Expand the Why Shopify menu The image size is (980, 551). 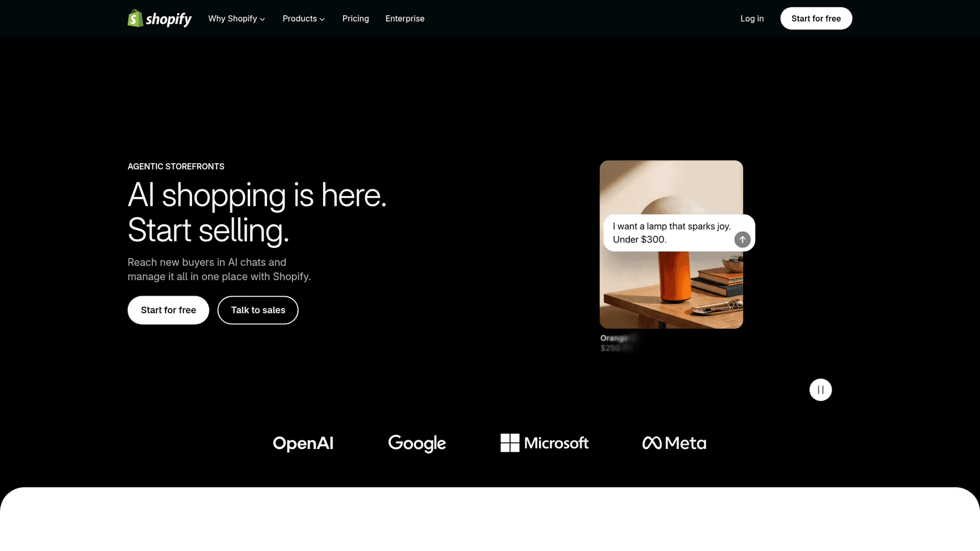[x=236, y=19]
